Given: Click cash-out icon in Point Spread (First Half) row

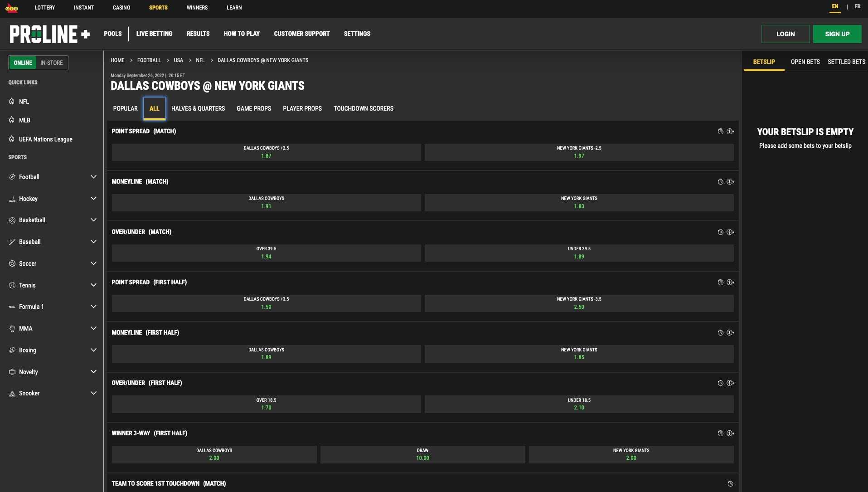Looking at the screenshot, I should [x=730, y=283].
